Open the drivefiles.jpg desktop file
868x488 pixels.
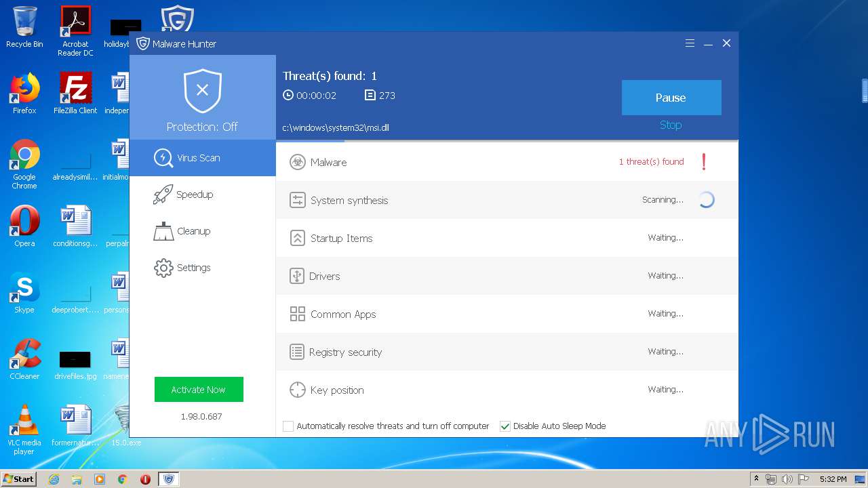point(75,363)
